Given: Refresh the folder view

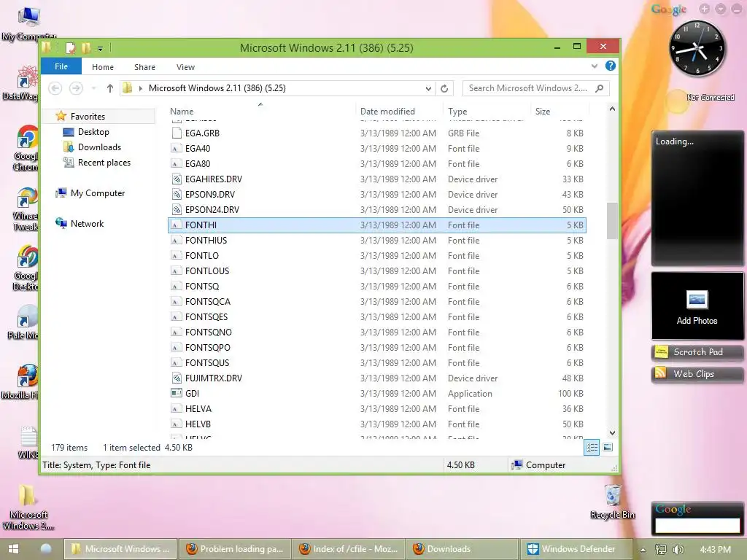Looking at the screenshot, I should pos(444,88).
